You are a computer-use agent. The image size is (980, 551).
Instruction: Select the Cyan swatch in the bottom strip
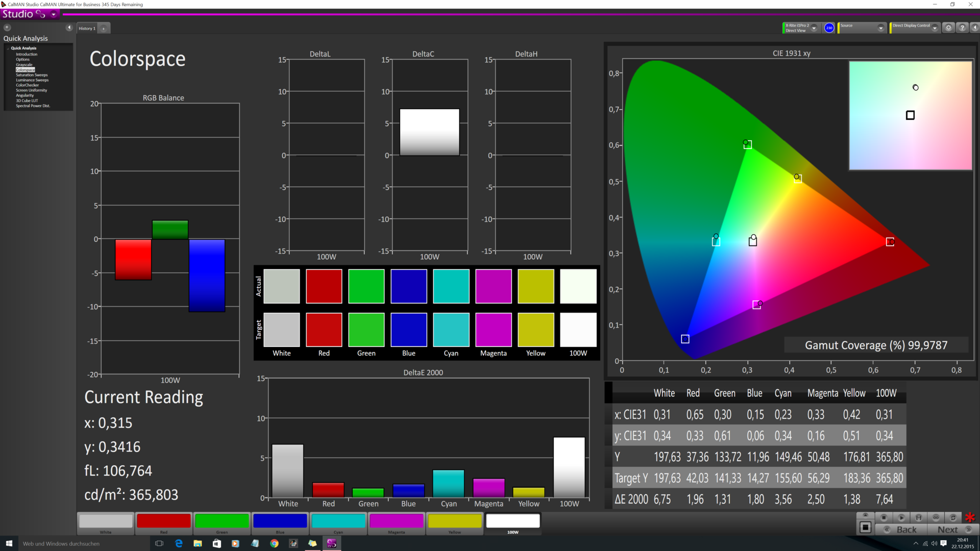tap(338, 521)
